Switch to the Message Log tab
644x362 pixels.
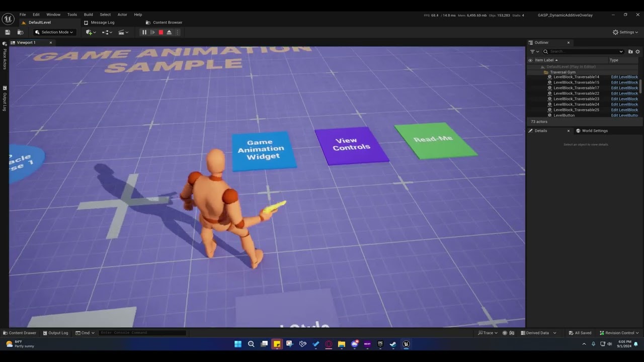pyautogui.click(x=100, y=23)
